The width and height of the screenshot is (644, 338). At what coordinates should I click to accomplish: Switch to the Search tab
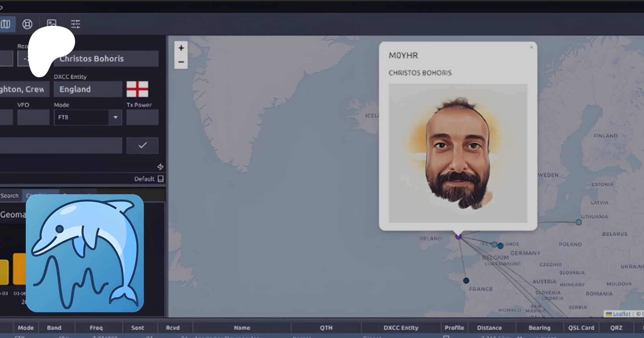tap(10, 196)
